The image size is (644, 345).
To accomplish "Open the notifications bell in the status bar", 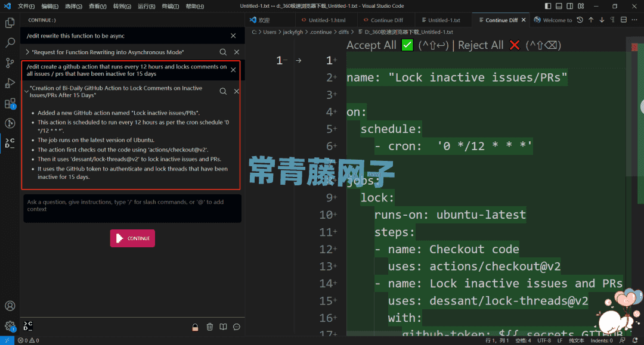I will pyautogui.click(x=635, y=340).
